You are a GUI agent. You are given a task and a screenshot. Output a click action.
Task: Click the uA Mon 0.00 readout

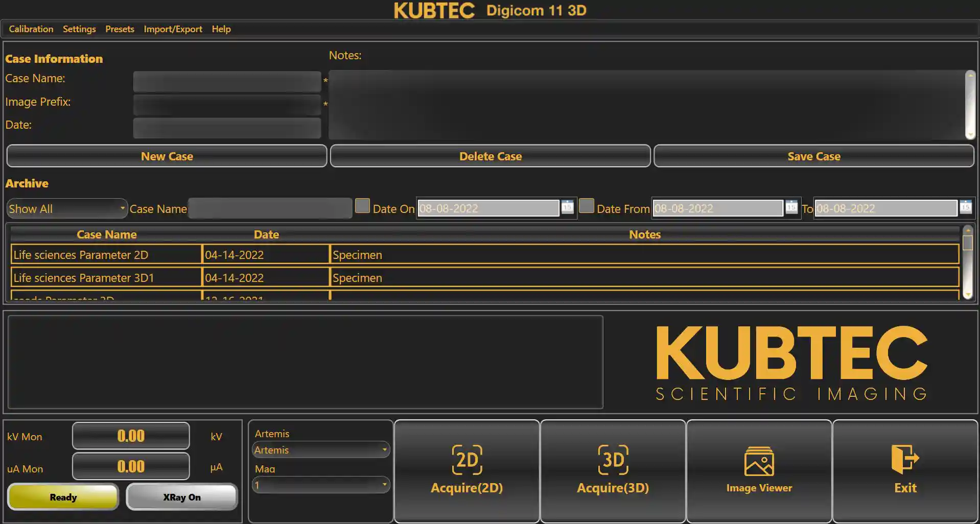coord(131,466)
